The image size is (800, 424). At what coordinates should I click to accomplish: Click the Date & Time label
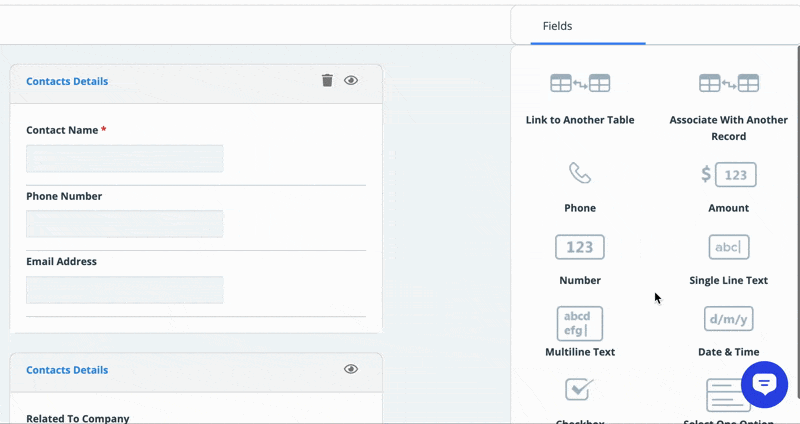[x=729, y=352]
